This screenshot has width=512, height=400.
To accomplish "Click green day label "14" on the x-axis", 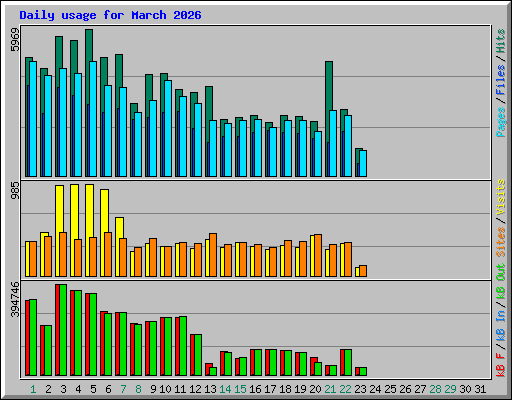I will [x=225, y=389].
